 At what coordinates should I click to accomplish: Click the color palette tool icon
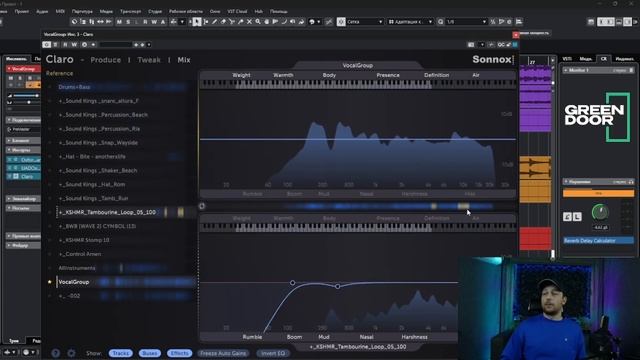(312, 22)
